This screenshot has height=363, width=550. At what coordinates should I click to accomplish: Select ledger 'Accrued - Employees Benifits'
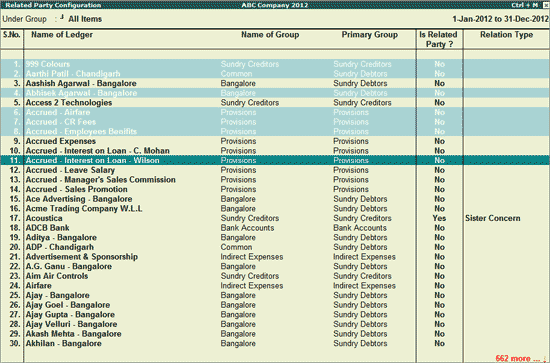tap(81, 132)
